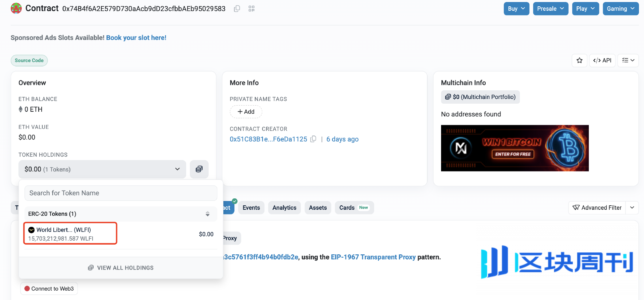
Task: Open EIP-1967 Transparent Proxy link
Action: click(x=373, y=257)
